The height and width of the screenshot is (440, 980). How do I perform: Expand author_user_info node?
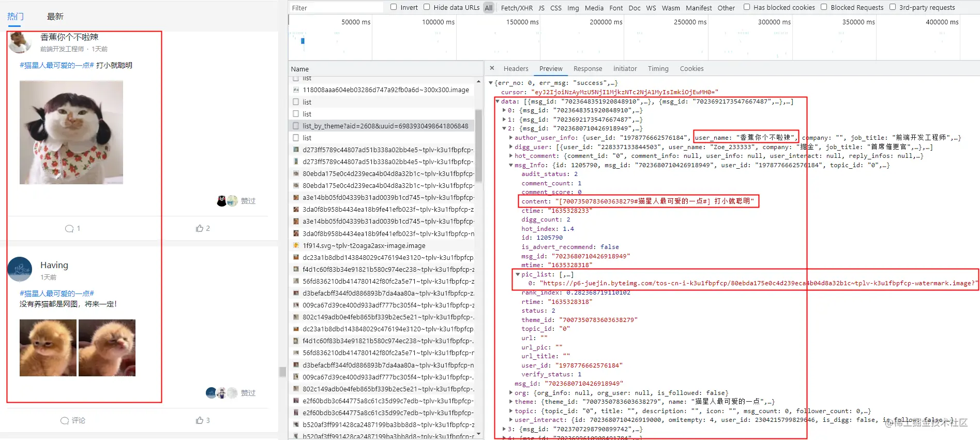[511, 138]
